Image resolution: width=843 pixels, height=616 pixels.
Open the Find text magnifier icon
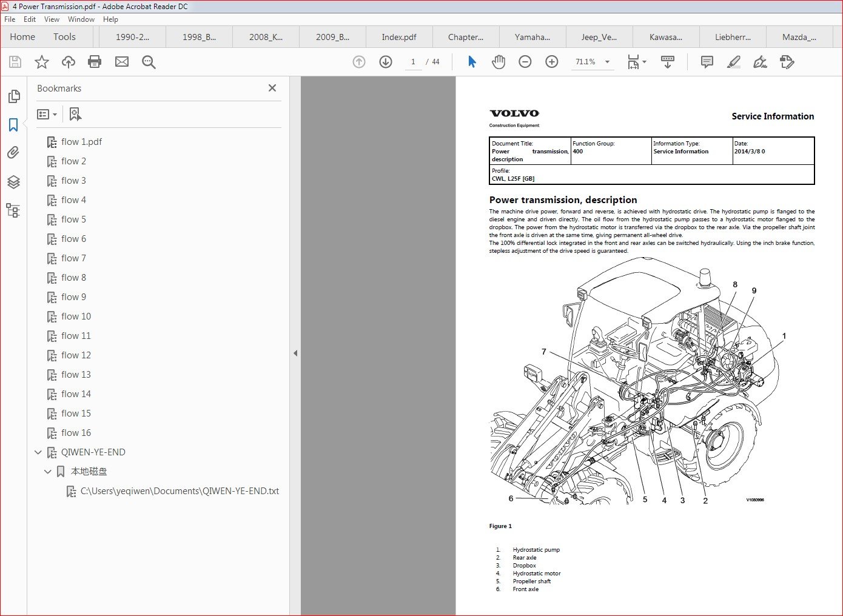(149, 62)
